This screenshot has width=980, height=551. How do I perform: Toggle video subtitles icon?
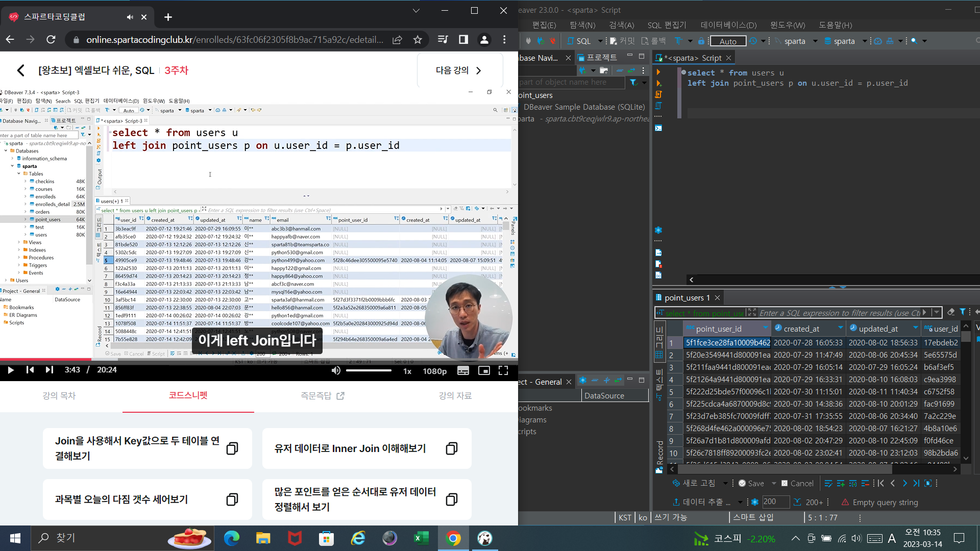click(463, 371)
